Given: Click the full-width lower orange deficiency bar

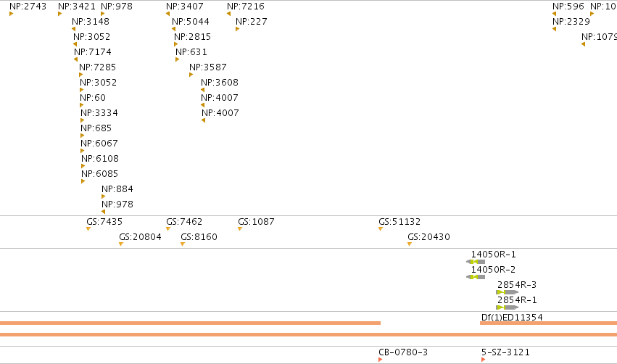Looking at the screenshot, I should [309, 335].
